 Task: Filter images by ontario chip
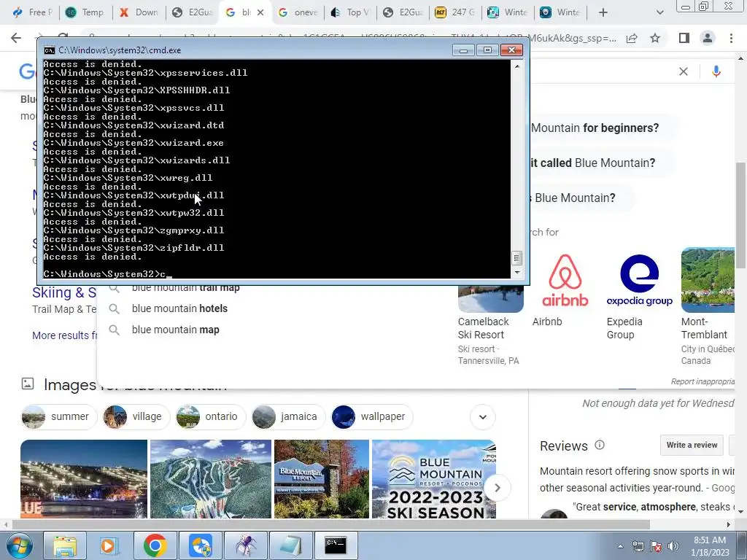tap(210, 416)
